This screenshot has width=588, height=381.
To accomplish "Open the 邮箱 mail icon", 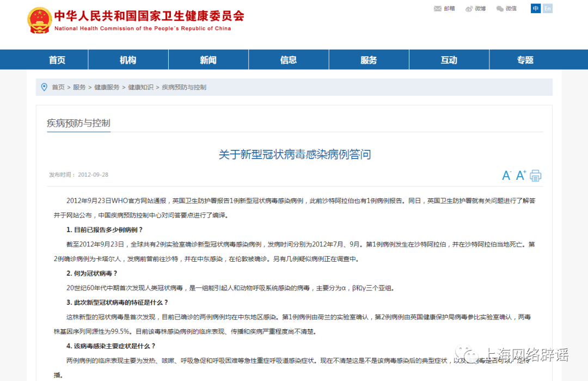I will click(438, 9).
